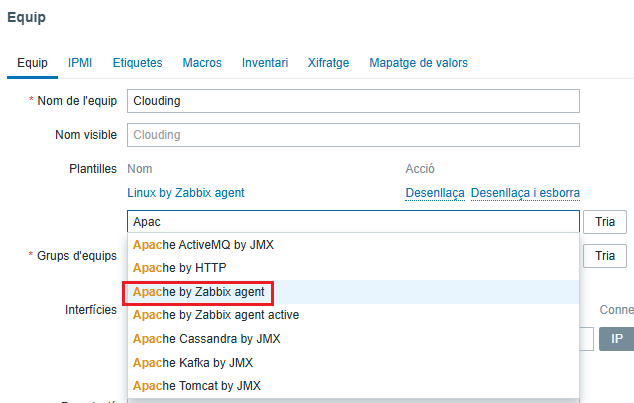
Task: Click the Desenllaça link
Action: click(x=435, y=192)
